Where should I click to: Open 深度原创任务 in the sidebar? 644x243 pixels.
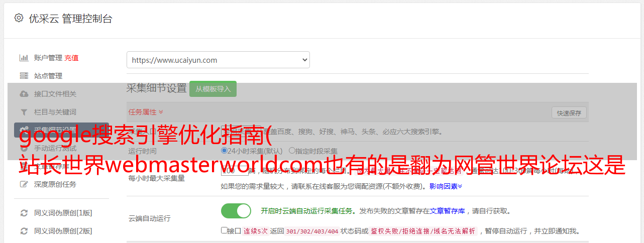(55, 184)
